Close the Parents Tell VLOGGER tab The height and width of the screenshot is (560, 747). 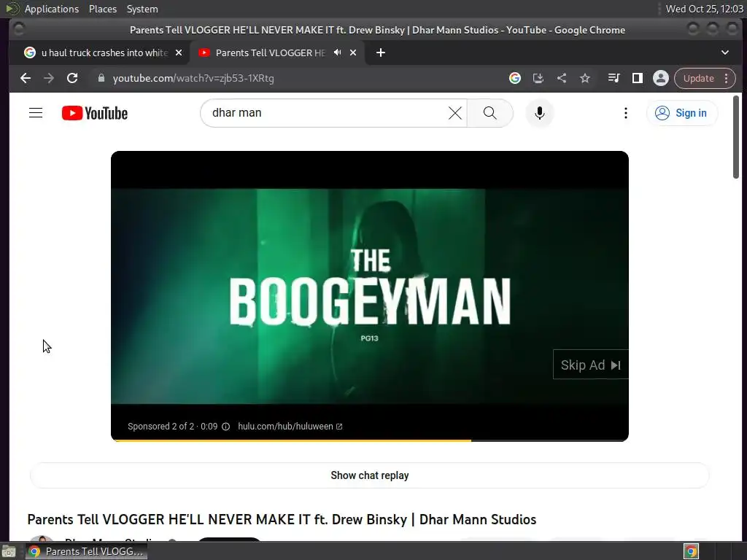coord(353,52)
